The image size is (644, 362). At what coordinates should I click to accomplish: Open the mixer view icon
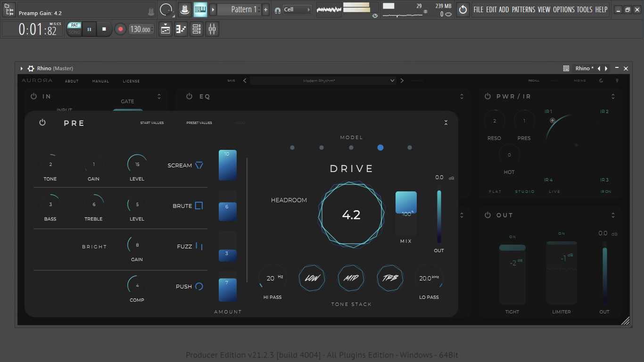(x=212, y=29)
